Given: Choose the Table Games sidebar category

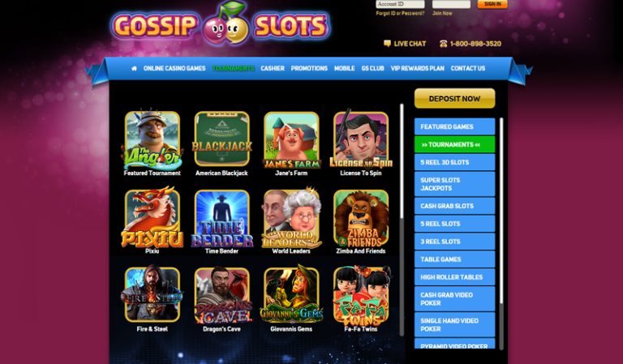Looking at the screenshot, I should (x=454, y=259).
